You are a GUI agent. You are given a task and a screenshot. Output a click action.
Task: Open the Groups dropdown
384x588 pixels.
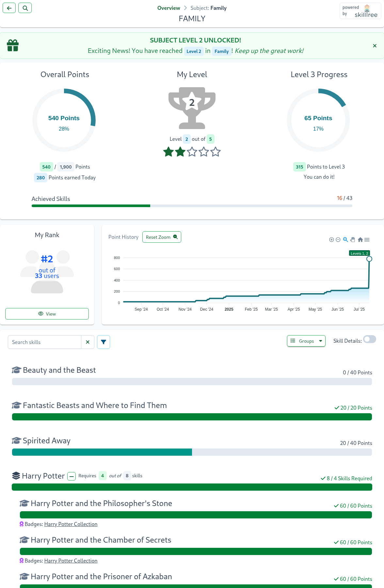306,341
